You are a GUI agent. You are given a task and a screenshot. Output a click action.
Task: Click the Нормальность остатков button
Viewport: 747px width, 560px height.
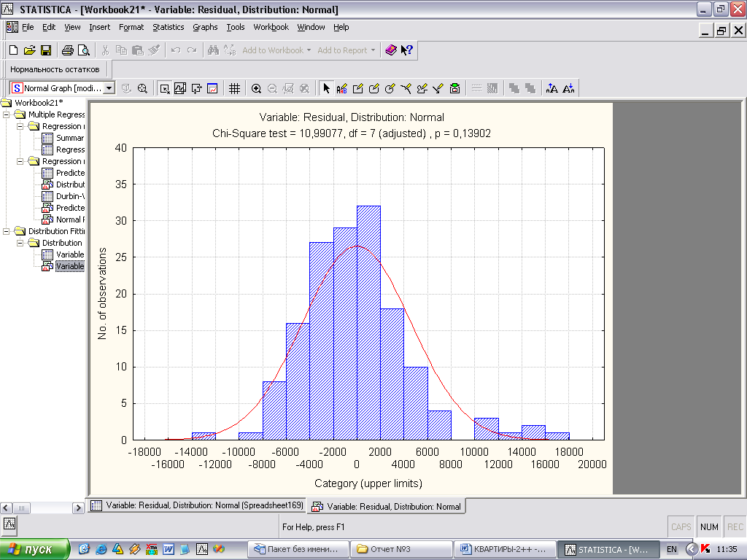(x=55, y=69)
